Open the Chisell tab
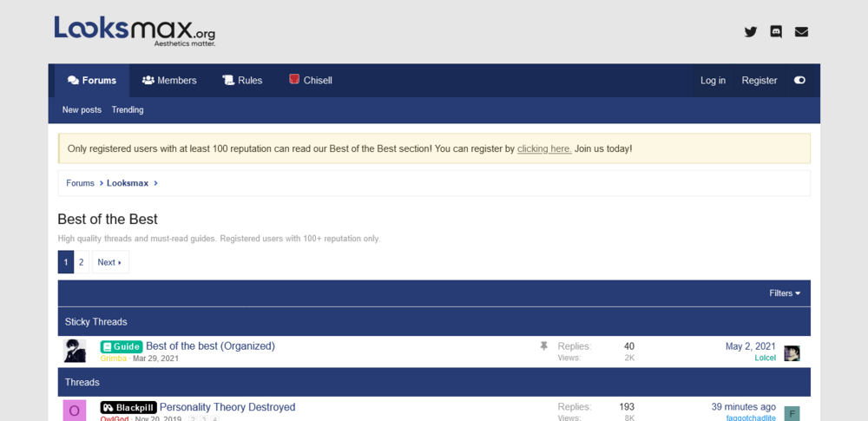Image resolution: width=868 pixels, height=421 pixels. [311, 81]
